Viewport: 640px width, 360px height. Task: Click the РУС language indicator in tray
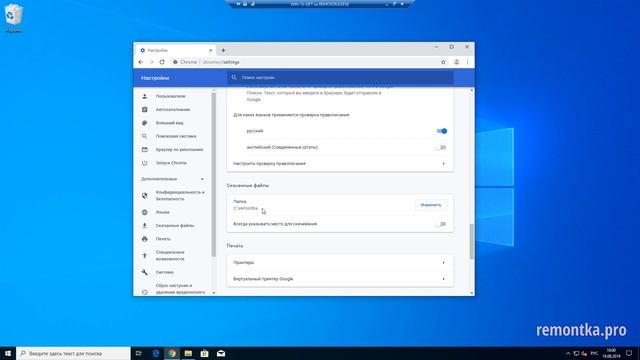pyautogui.click(x=594, y=353)
